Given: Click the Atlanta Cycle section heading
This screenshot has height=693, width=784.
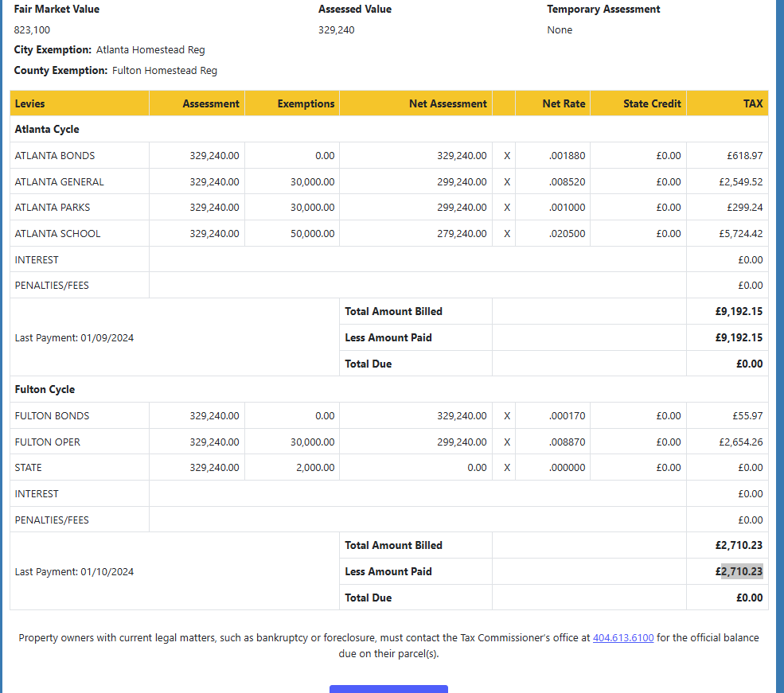Looking at the screenshot, I should 47,130.
